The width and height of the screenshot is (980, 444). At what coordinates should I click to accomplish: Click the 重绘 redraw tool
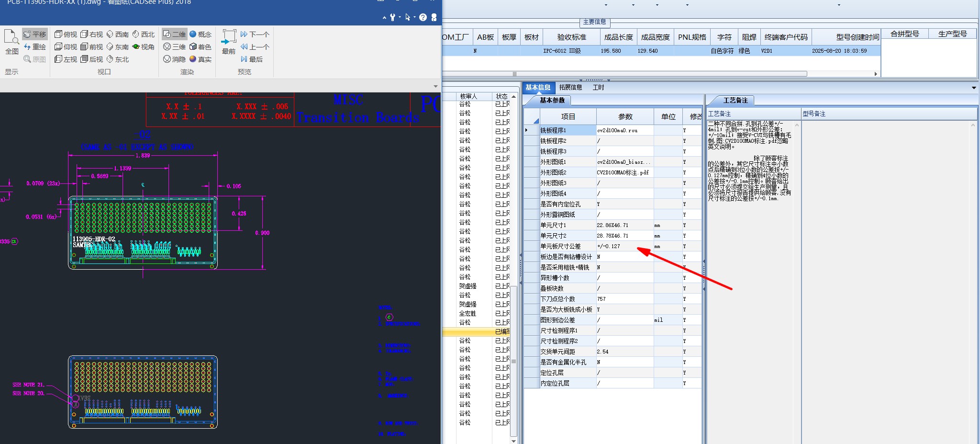pyautogui.click(x=35, y=47)
